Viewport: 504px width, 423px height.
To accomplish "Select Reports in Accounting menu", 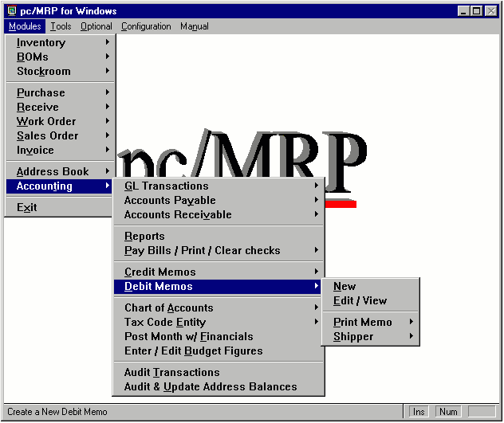I will (219, 236).
